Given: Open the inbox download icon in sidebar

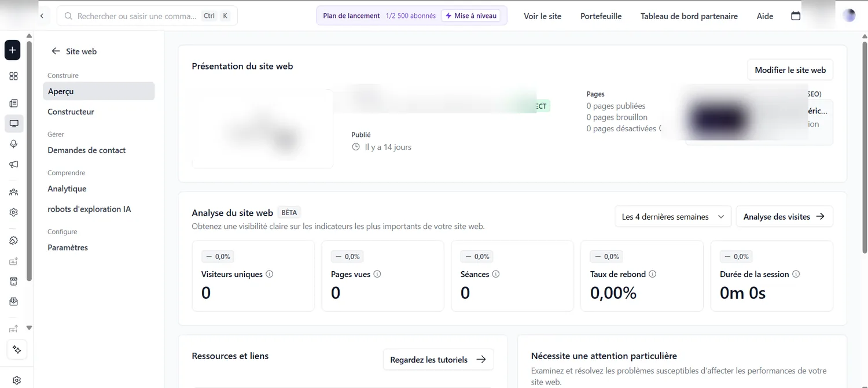Looking at the screenshot, I should point(14,302).
